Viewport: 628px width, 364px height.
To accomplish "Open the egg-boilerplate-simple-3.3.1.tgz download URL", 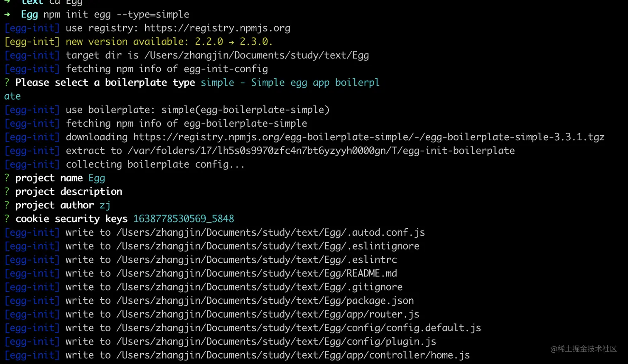I will [368, 137].
